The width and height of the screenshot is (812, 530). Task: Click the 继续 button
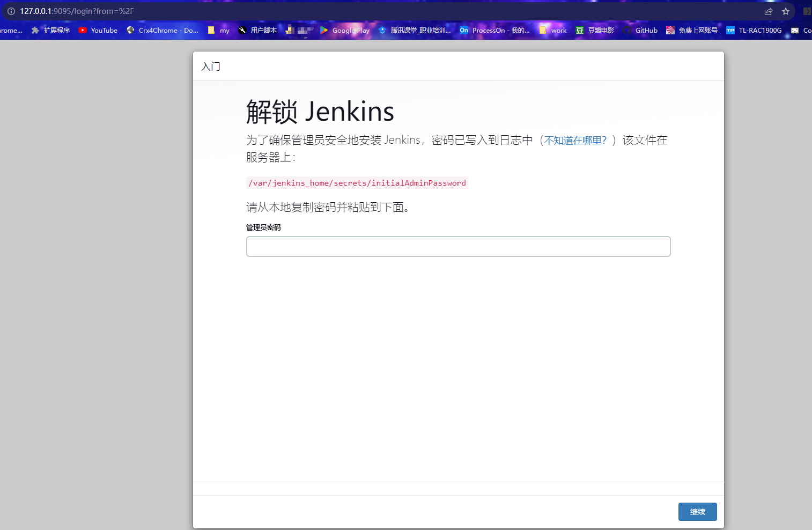click(x=698, y=512)
